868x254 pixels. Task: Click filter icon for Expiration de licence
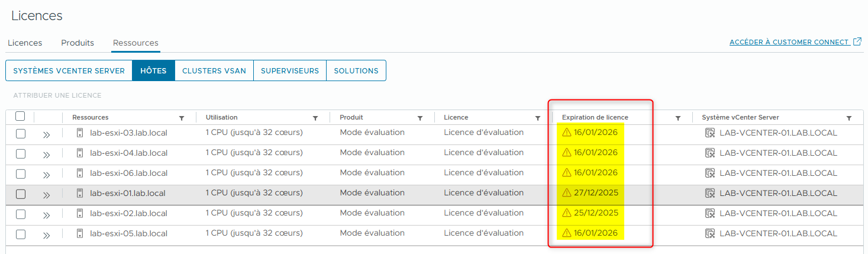click(678, 118)
